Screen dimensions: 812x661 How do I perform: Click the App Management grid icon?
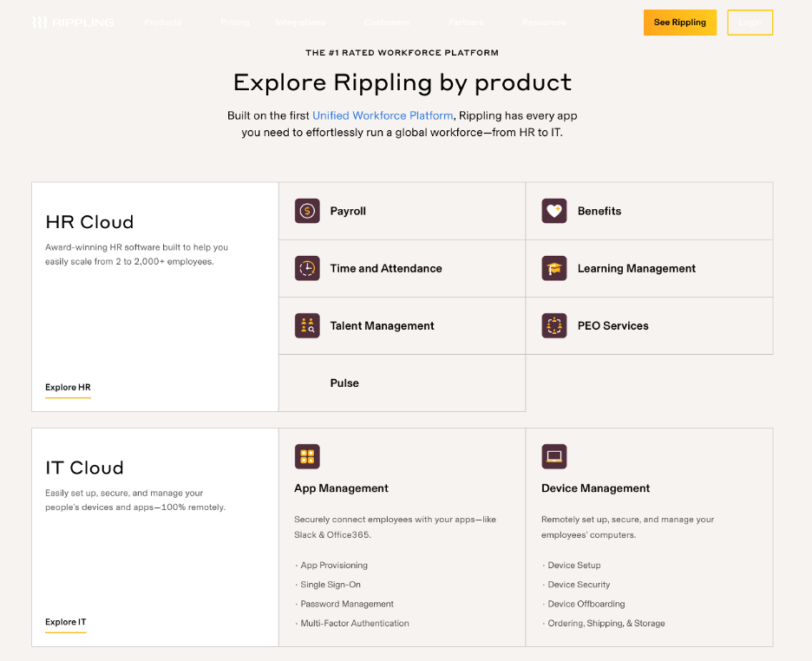tap(307, 456)
